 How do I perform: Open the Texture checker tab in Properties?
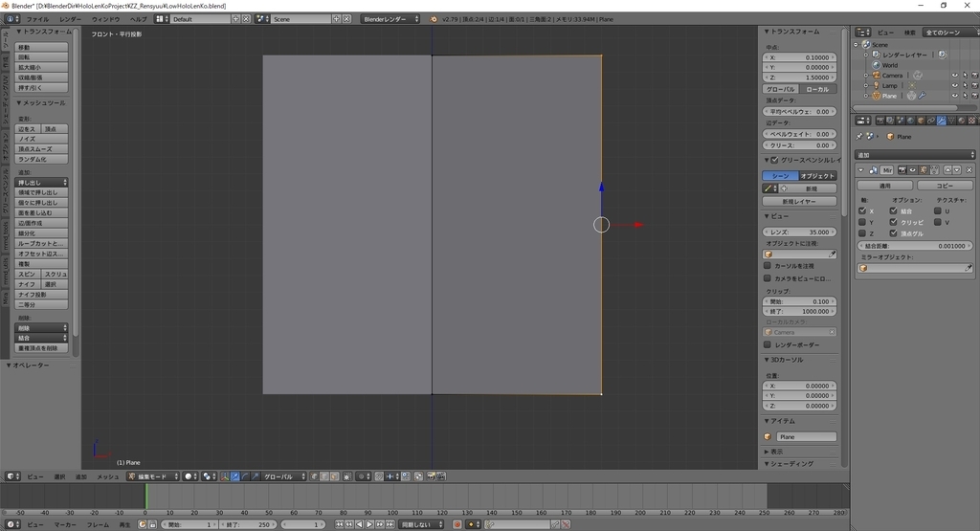972,121
